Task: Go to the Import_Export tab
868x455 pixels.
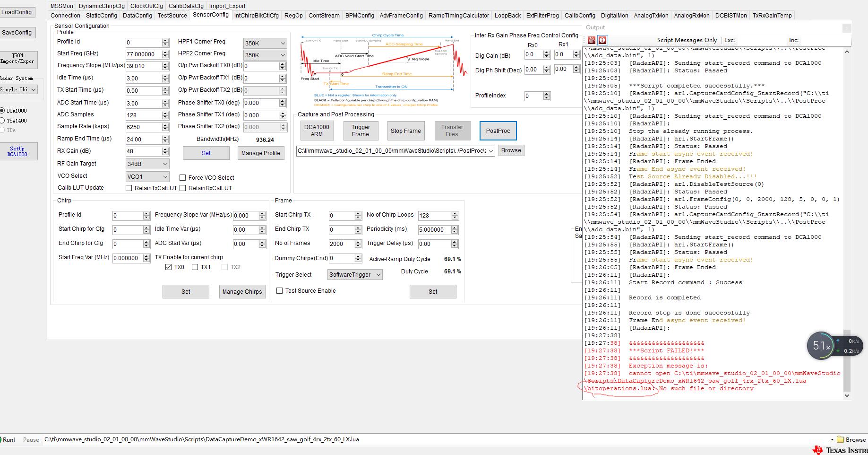Action: click(x=227, y=6)
